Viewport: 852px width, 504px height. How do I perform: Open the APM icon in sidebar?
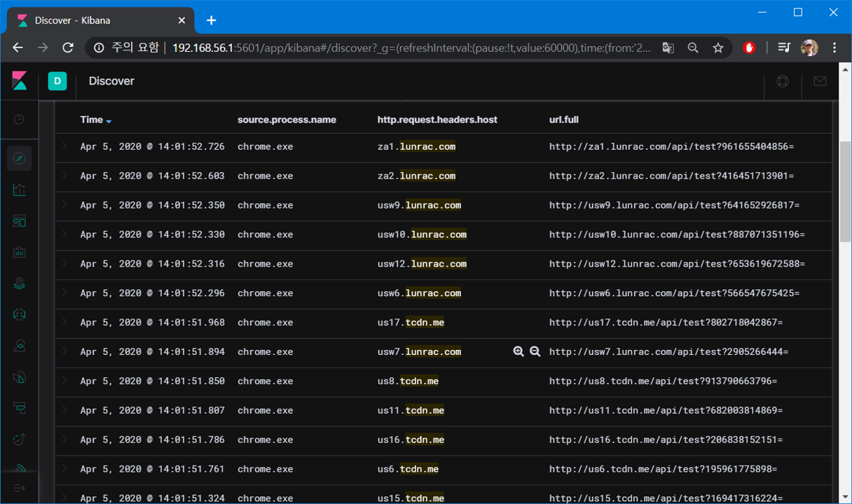(x=19, y=408)
